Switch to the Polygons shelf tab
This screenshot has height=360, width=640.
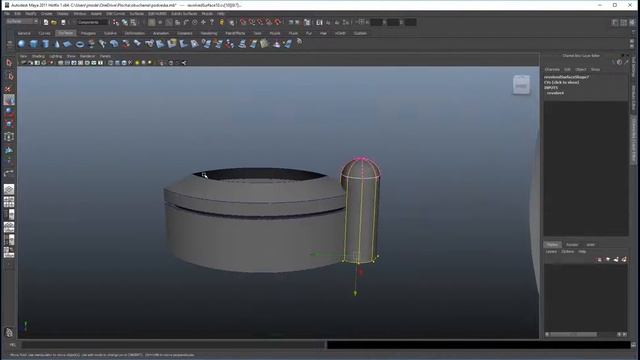point(88,33)
